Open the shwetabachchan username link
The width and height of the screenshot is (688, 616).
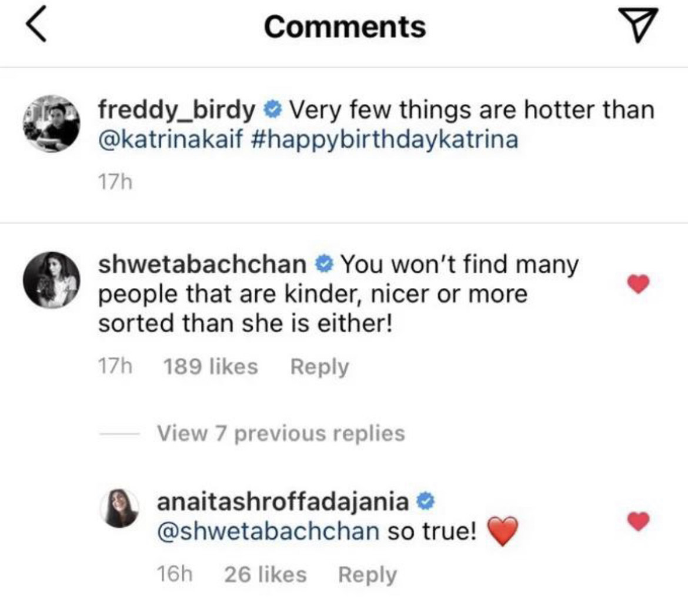[202, 265]
